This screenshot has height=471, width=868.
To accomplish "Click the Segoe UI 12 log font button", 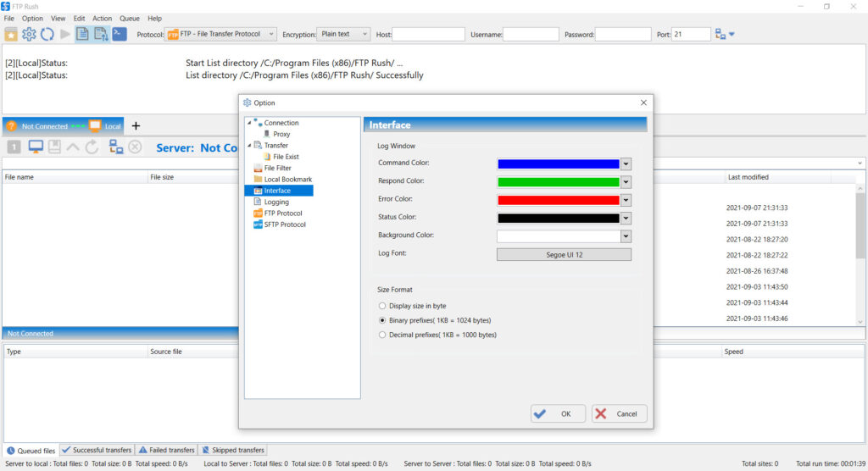I will 564,255.
